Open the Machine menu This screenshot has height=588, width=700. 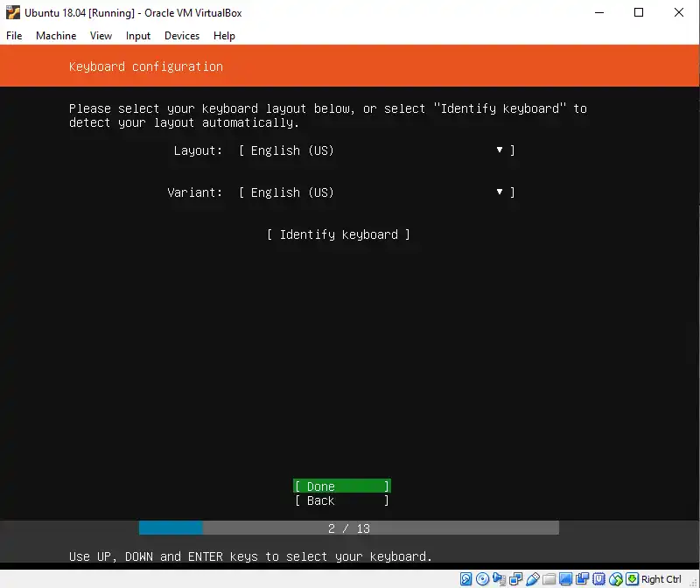(56, 36)
